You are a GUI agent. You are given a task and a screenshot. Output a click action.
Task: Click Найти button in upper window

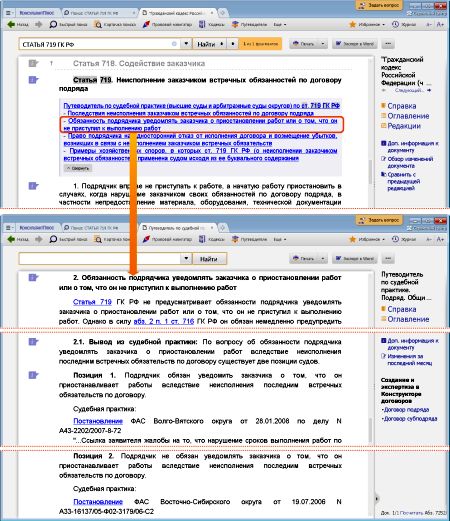tap(206, 44)
